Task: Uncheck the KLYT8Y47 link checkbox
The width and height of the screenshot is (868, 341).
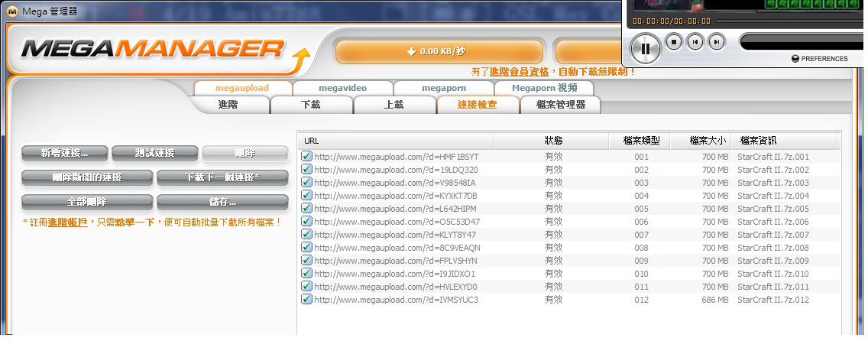Action: 306,234
